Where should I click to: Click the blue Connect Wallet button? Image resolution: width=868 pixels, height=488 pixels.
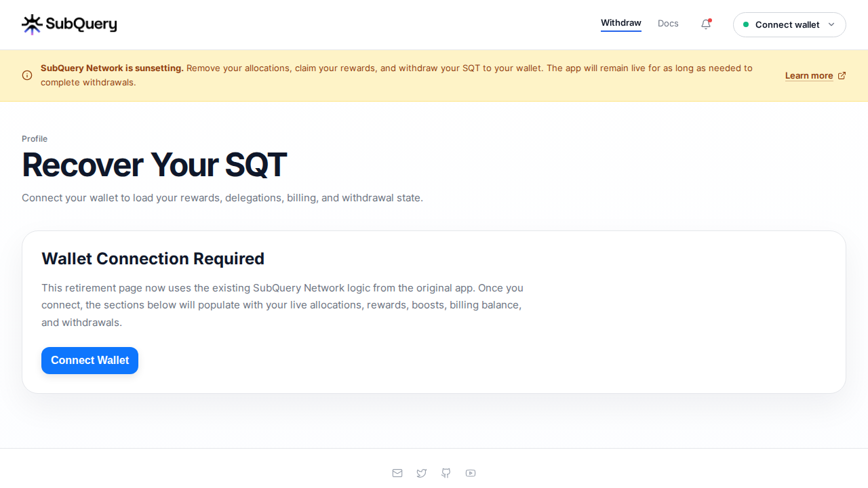click(x=90, y=361)
